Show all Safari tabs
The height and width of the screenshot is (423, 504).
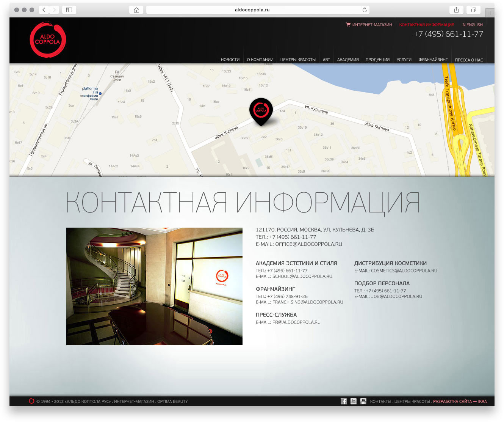tap(474, 10)
